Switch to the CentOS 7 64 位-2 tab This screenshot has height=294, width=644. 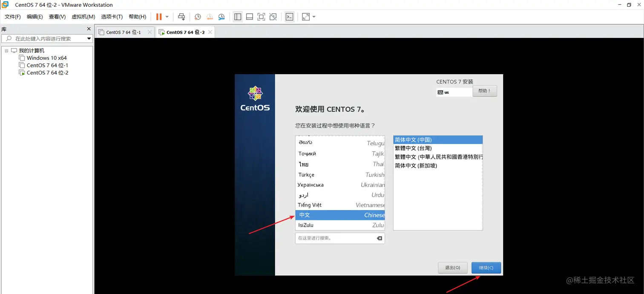pos(185,32)
